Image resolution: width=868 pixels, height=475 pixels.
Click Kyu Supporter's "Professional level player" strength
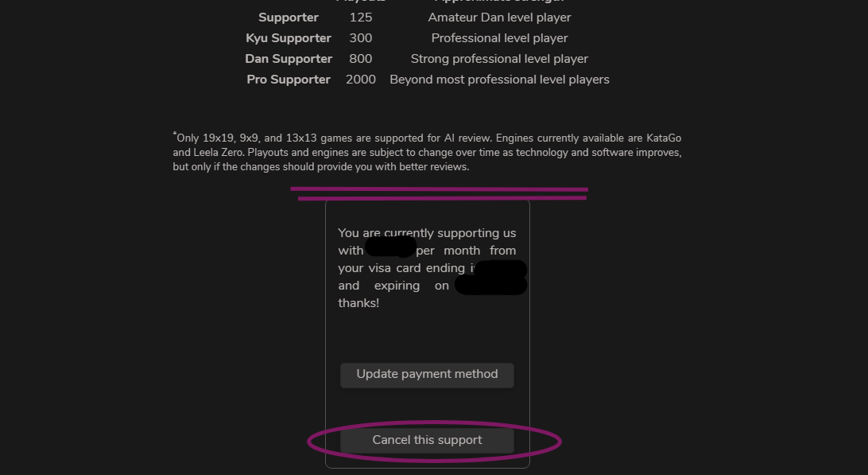point(499,38)
